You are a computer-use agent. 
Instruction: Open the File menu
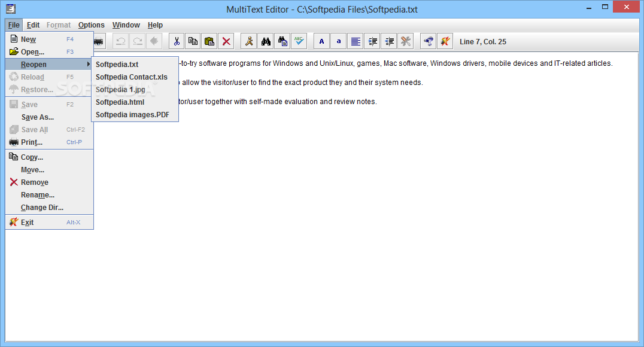point(14,25)
